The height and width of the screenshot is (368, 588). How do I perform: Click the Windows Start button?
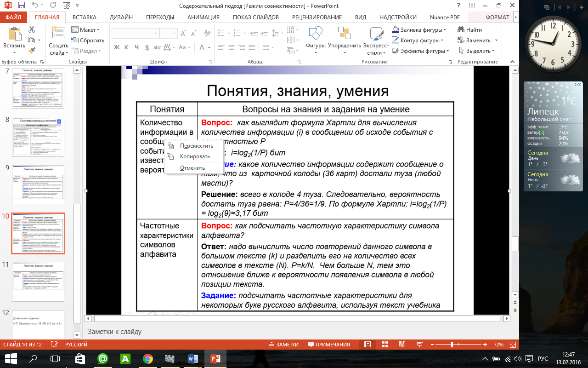click(x=11, y=358)
